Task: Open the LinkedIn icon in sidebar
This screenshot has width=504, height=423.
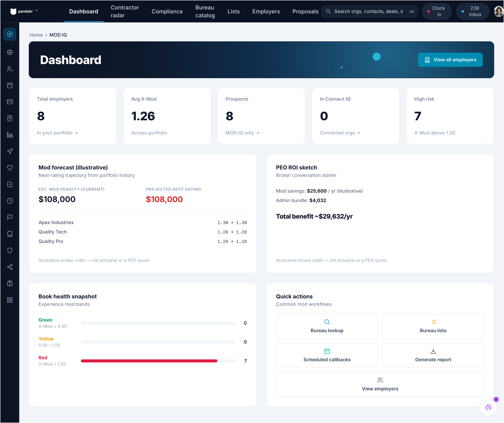Action: coord(10,135)
